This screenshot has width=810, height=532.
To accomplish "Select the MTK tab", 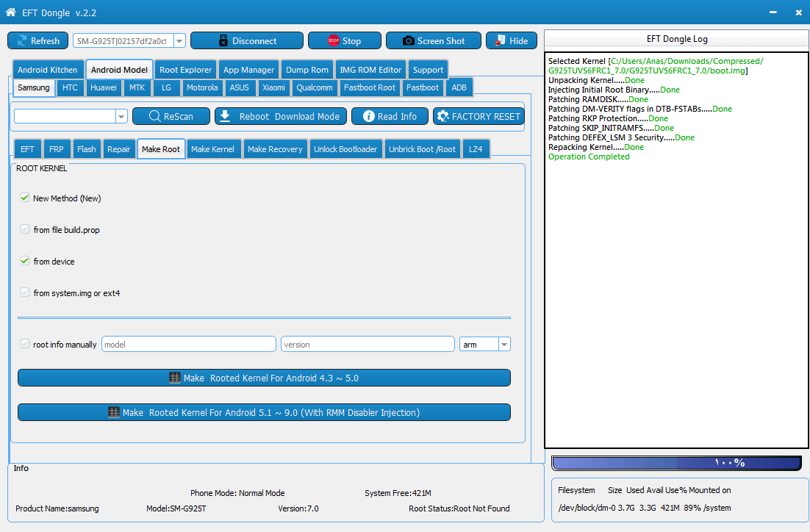I will tap(137, 87).
